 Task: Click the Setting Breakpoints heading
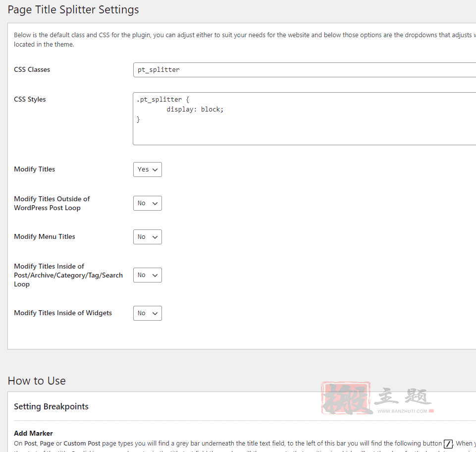[x=52, y=406]
